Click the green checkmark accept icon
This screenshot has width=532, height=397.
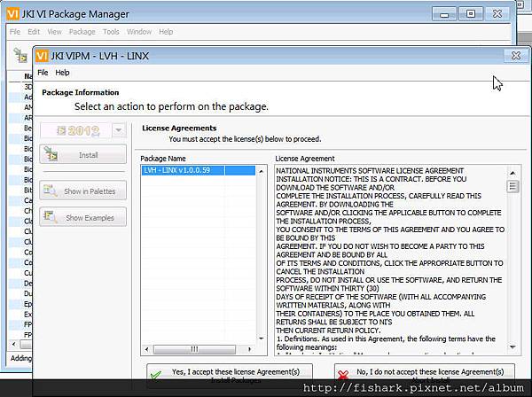(x=156, y=376)
